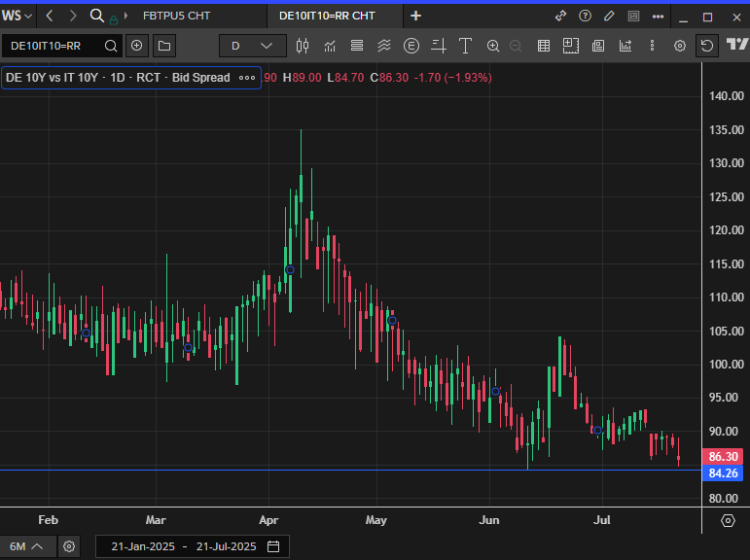Click the add-pane layout icon

[571, 46]
